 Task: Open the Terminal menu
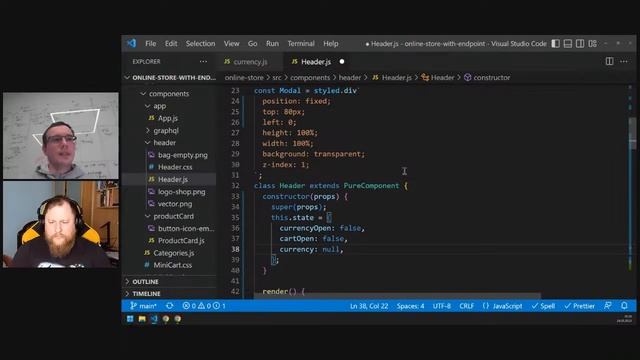point(301,44)
